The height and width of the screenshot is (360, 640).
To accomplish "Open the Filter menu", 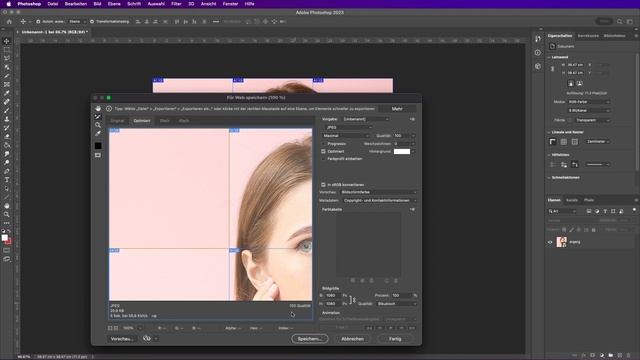I will (x=176, y=4).
